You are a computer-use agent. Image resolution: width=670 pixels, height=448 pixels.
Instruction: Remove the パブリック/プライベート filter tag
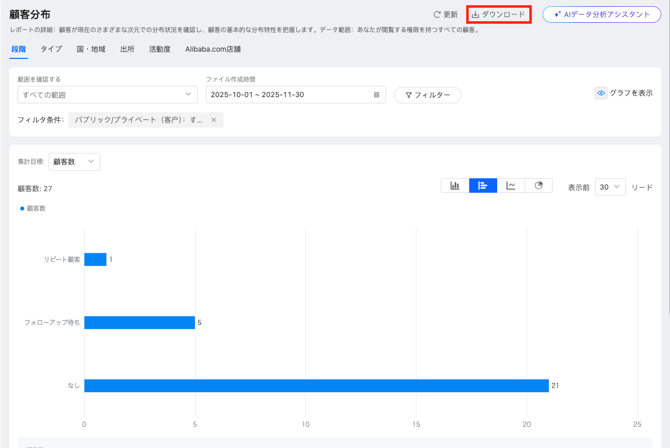(x=213, y=120)
